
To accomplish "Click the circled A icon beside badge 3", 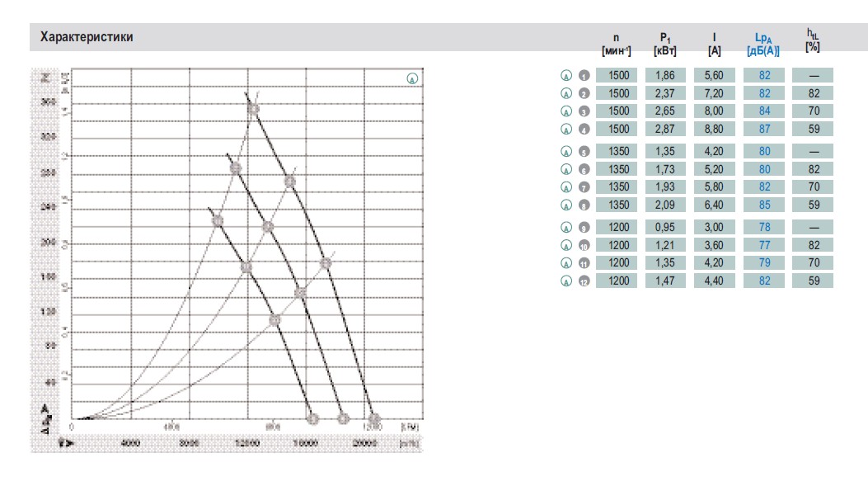I will click(x=565, y=111).
